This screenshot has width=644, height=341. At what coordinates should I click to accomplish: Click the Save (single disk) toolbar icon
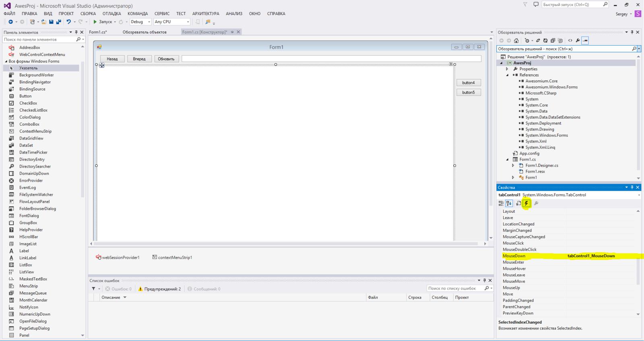tap(51, 22)
